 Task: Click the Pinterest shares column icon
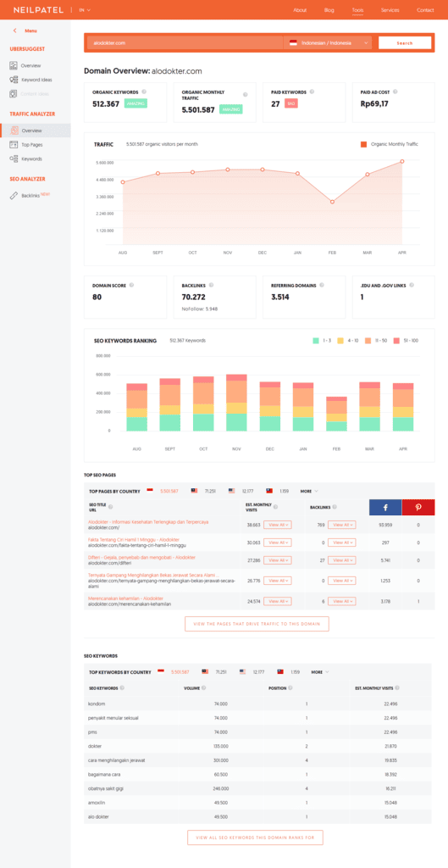point(418,507)
